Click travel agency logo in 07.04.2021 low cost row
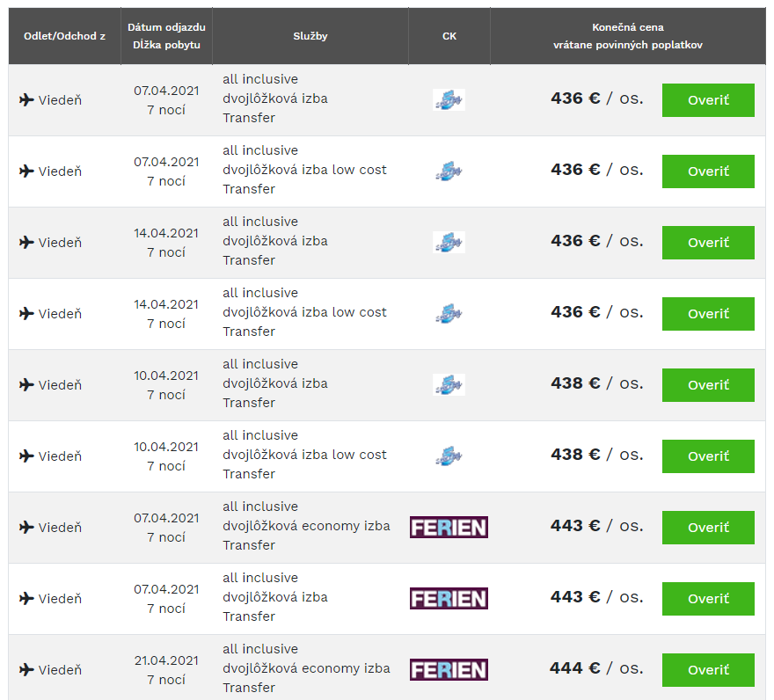774x700 pixels. (x=449, y=171)
